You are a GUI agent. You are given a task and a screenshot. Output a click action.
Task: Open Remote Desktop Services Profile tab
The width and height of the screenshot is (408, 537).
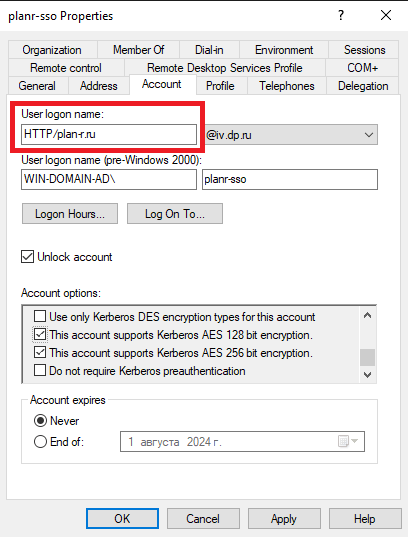pos(225,68)
